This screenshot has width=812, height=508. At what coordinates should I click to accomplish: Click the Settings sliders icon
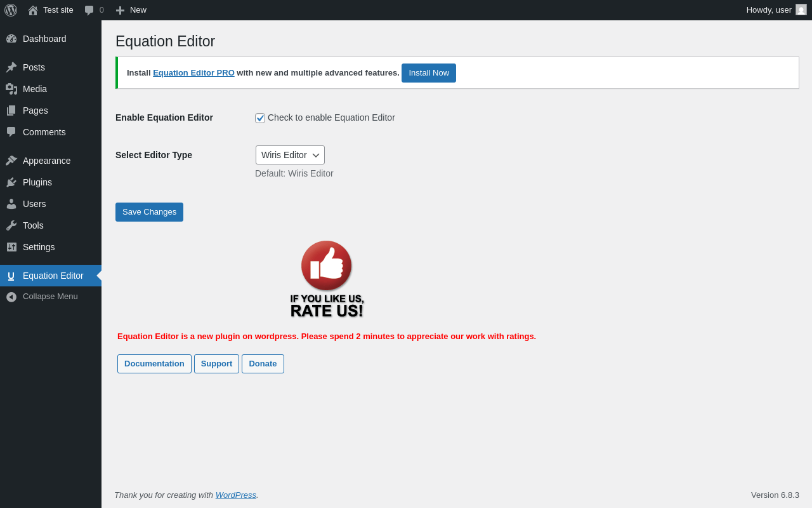pyautogui.click(x=11, y=247)
